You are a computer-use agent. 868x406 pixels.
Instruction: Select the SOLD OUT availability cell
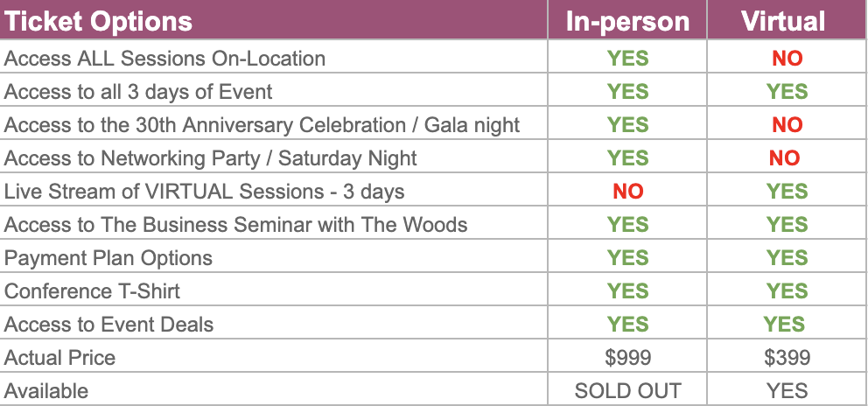(627, 390)
